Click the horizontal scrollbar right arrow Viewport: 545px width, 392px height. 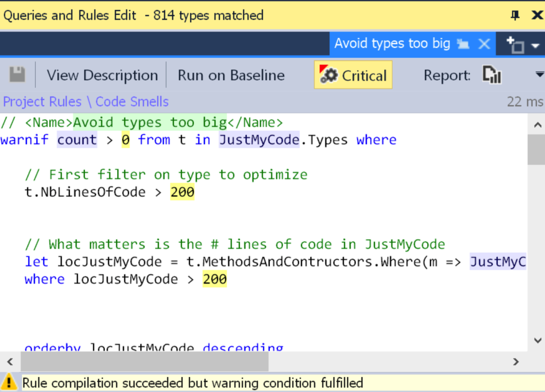(516, 361)
